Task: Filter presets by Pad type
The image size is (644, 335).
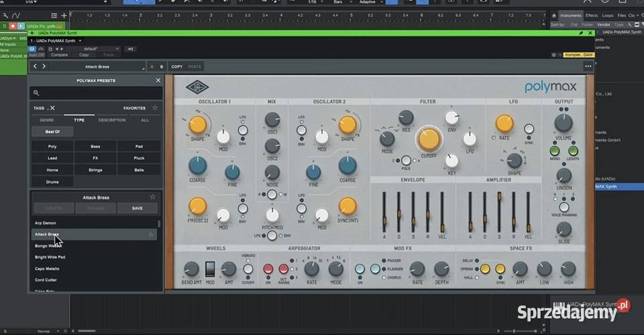Action: [x=139, y=146]
